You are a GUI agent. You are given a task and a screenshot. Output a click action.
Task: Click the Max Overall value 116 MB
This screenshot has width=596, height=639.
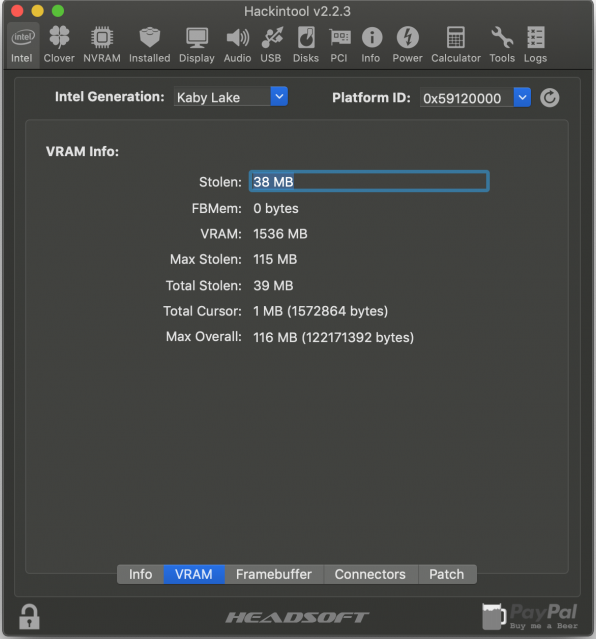tap(333, 337)
